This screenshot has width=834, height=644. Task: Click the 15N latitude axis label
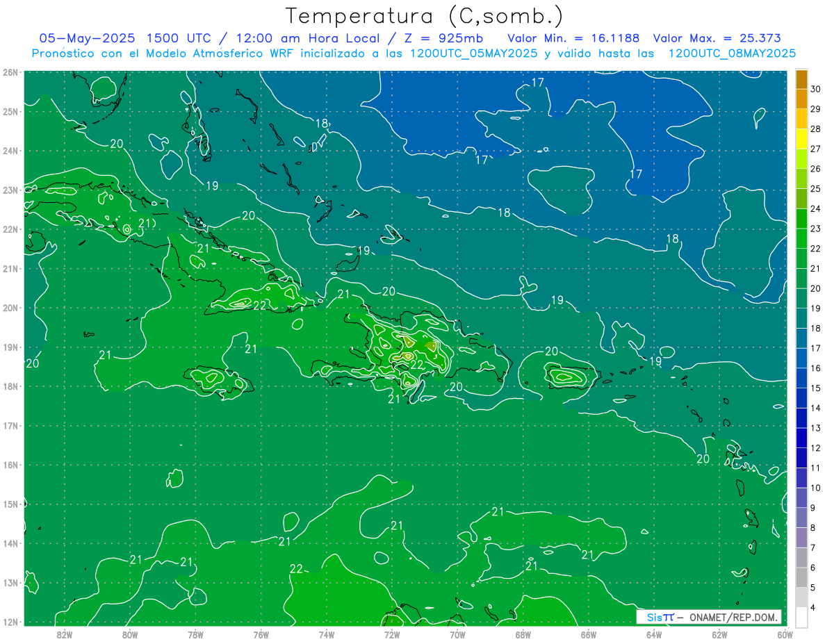(10, 504)
